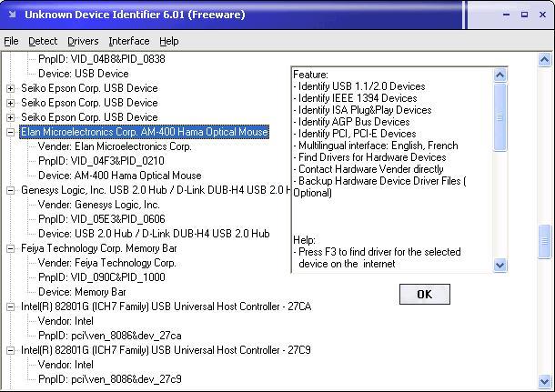Click Vendor: Intel under 27CA controller
This screenshot has width=555, height=392.
click(66, 321)
